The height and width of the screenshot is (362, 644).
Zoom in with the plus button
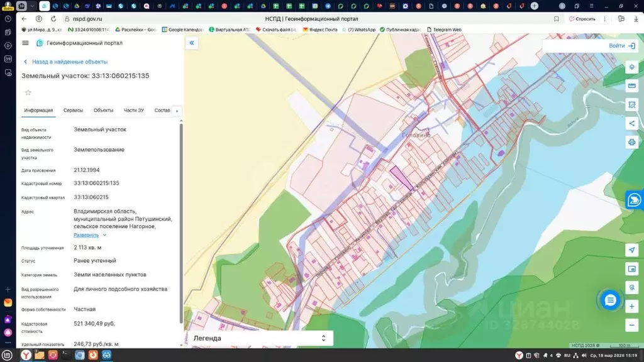pyautogui.click(x=632, y=307)
